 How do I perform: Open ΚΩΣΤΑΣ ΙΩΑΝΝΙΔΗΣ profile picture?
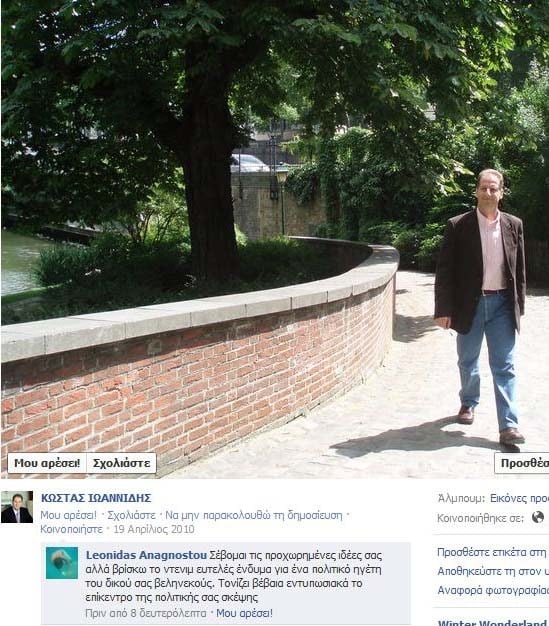pos(17,507)
